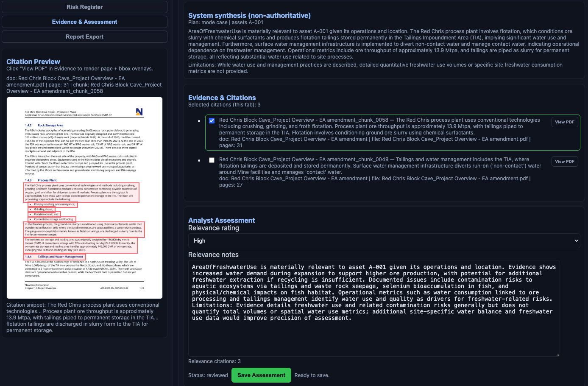Screen dimensions: 588x386
Task: Enable the chunk_0049 citation checkbox
Action: pyautogui.click(x=212, y=160)
